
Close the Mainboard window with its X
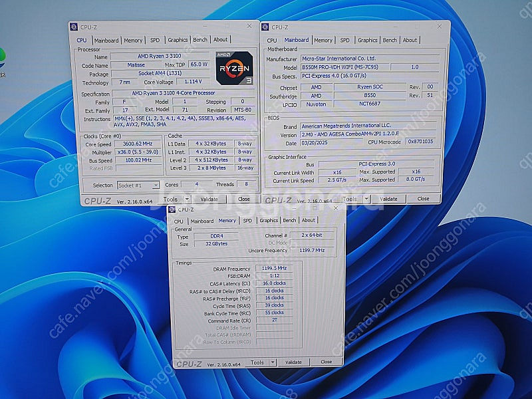[x=440, y=27]
